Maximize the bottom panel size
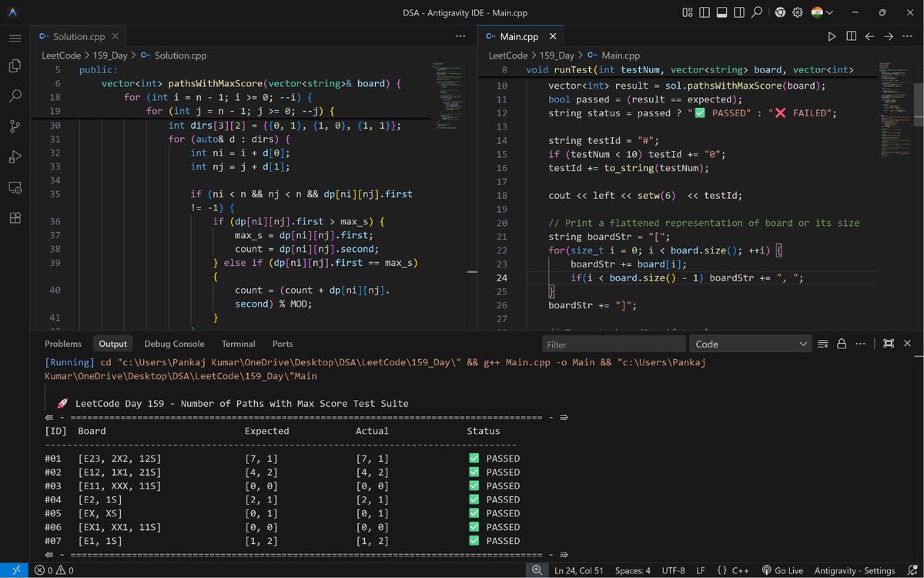 (889, 344)
